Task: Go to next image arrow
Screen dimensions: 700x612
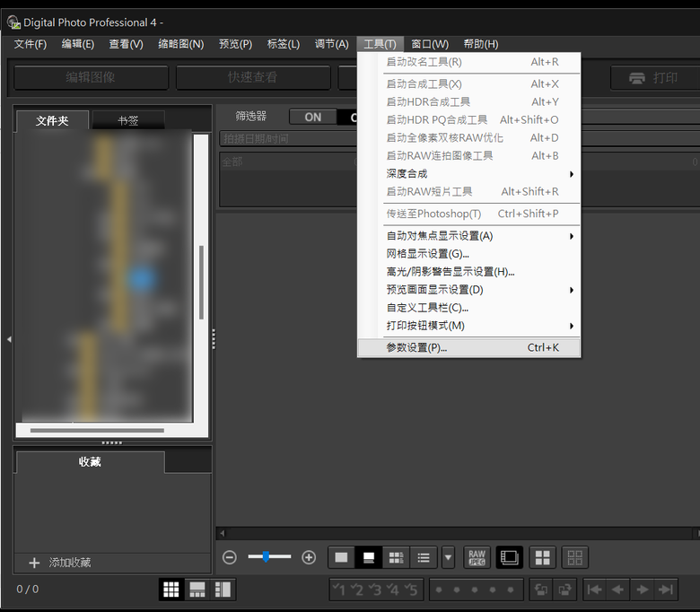Action: [x=643, y=590]
